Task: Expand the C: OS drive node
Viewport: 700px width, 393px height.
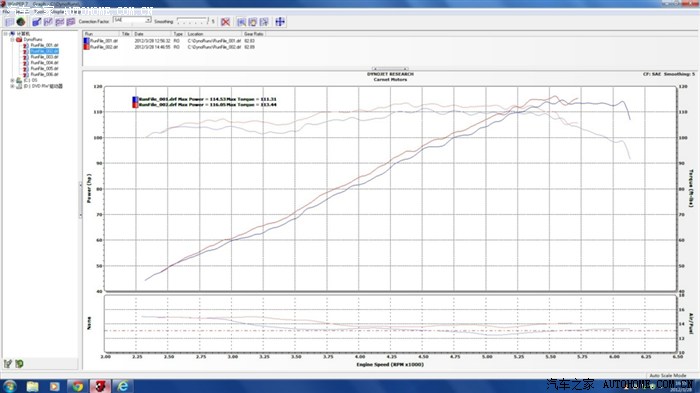Action: [12, 80]
